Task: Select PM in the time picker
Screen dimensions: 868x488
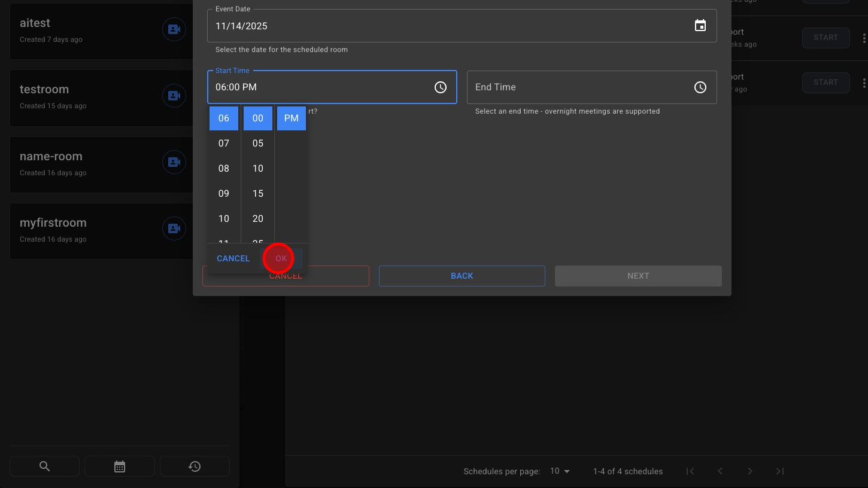Action: point(292,118)
